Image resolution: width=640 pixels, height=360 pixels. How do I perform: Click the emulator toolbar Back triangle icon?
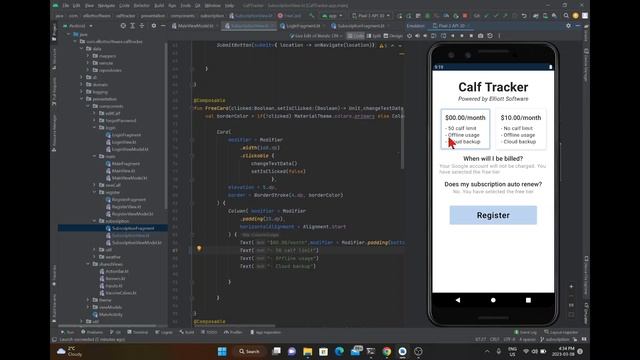(453, 36)
